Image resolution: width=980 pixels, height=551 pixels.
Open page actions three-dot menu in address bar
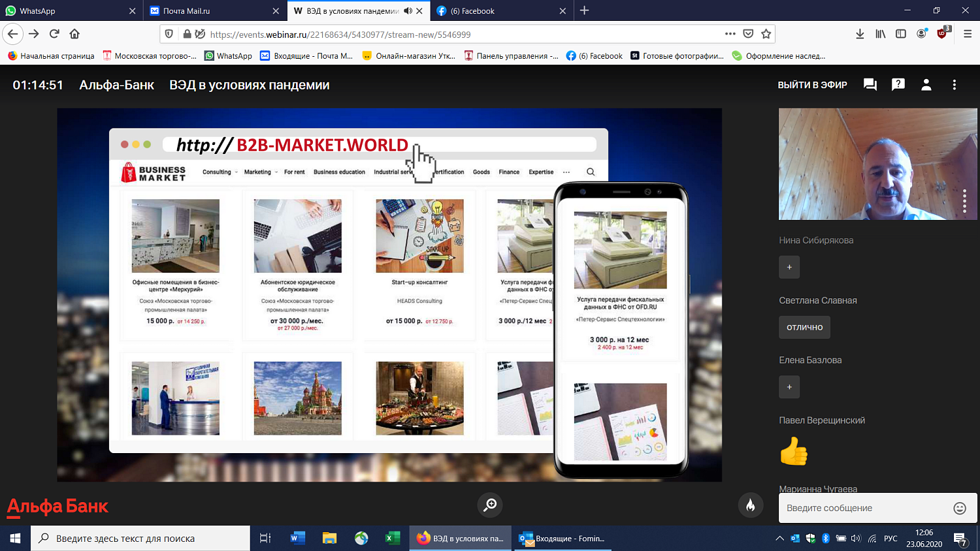(730, 34)
